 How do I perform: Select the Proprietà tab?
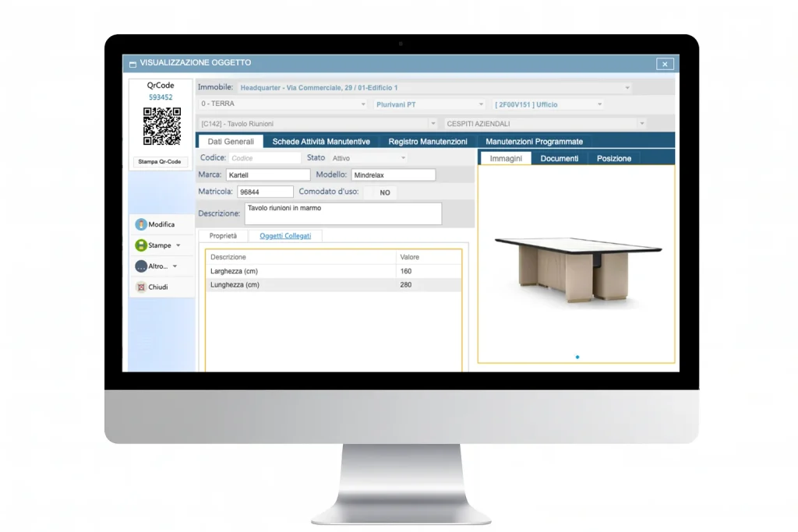pyautogui.click(x=223, y=236)
